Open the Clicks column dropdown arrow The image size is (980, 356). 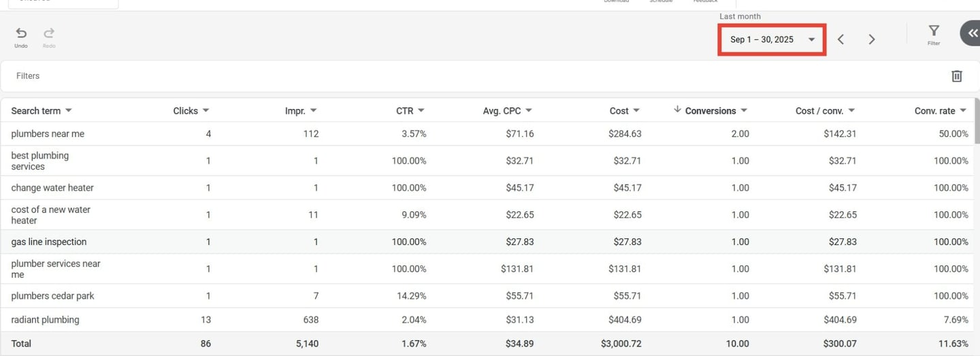[206, 111]
